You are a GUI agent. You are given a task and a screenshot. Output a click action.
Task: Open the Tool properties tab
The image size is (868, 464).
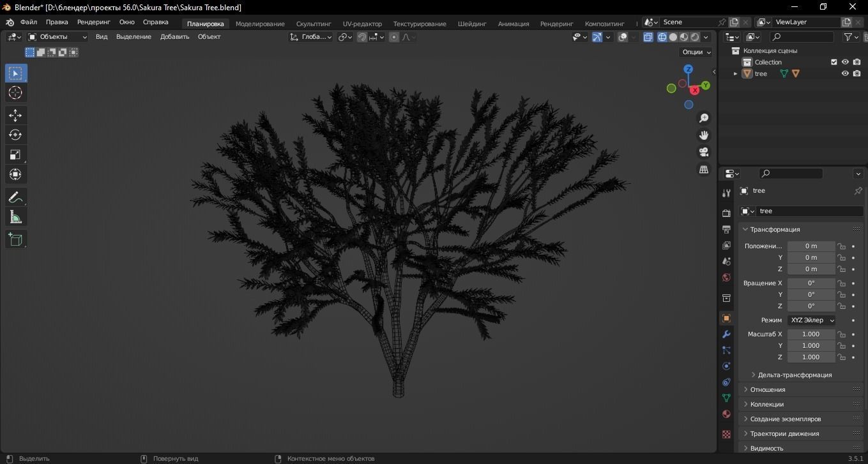point(726,193)
